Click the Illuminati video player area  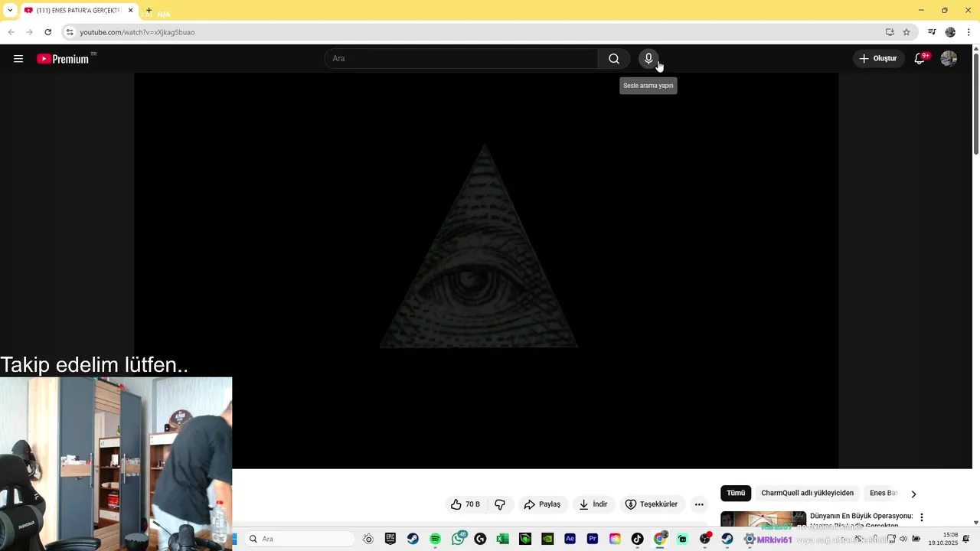pos(486,271)
